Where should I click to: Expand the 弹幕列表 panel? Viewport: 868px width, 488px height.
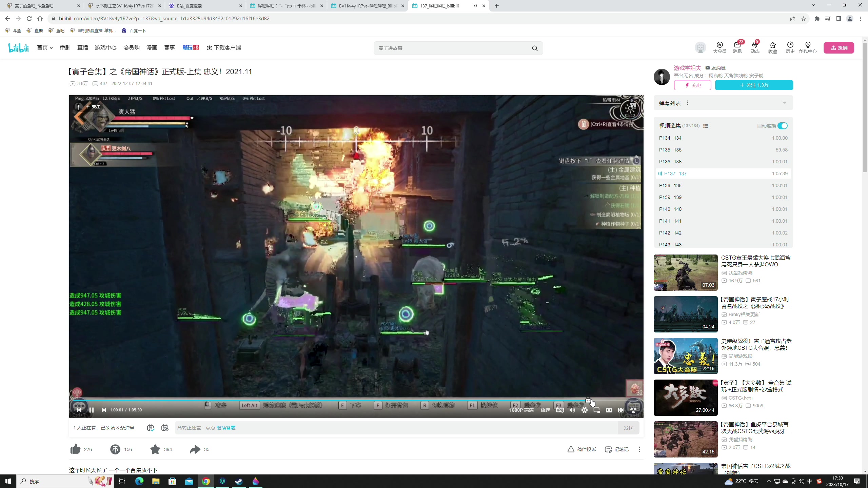(x=785, y=103)
